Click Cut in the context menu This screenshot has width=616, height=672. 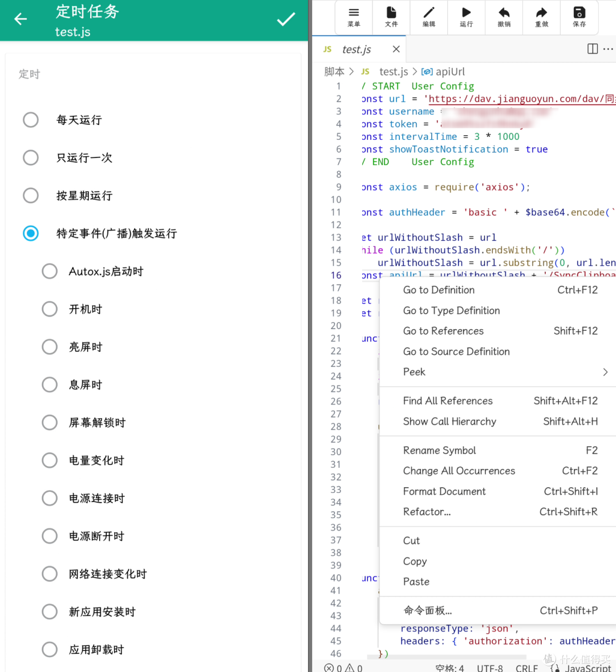click(x=498, y=541)
